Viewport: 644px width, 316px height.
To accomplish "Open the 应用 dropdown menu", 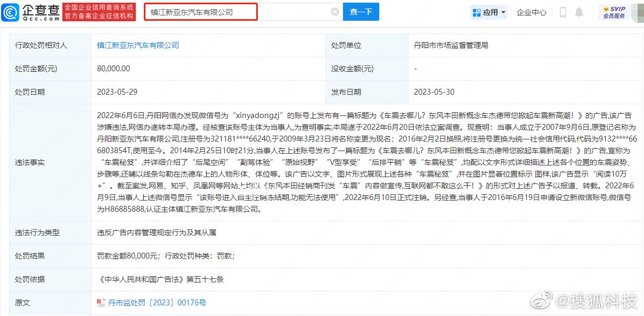I will [489, 12].
